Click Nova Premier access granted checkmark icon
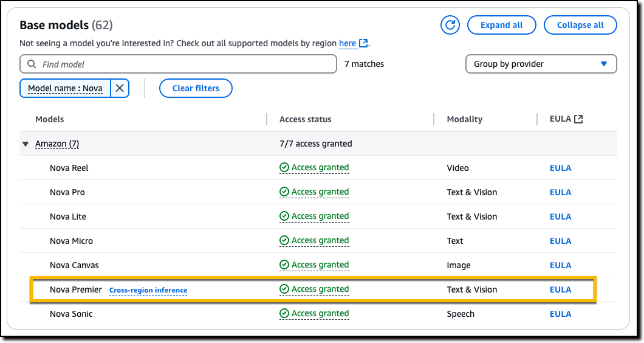The image size is (644, 343). [284, 289]
